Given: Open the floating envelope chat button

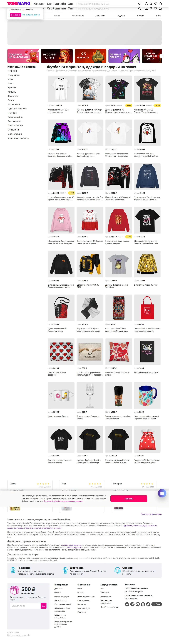Looking at the screenshot, I should point(162,493).
